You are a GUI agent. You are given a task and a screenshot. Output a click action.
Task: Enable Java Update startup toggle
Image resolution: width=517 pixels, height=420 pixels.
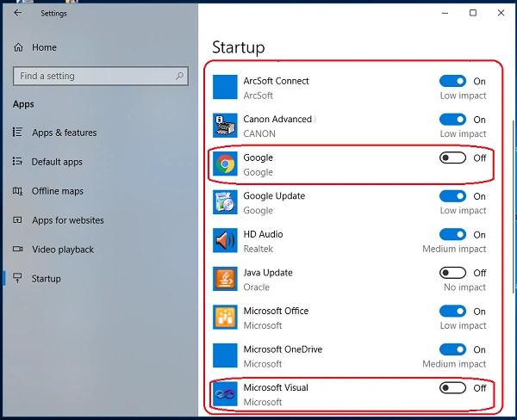[452, 273]
